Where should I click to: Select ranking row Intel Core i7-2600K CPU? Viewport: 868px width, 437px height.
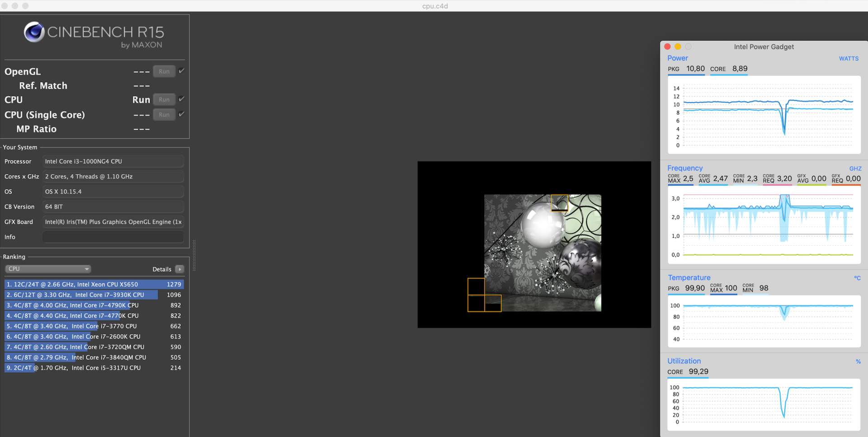pyautogui.click(x=94, y=336)
